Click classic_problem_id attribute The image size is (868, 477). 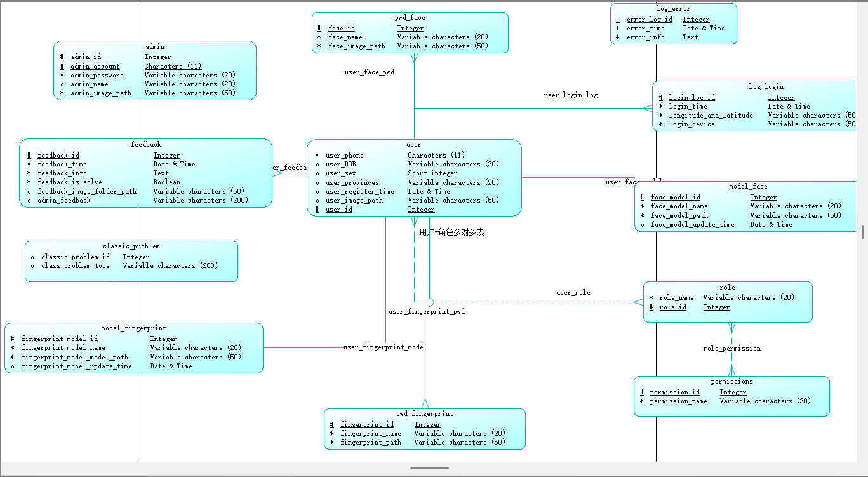click(x=76, y=257)
